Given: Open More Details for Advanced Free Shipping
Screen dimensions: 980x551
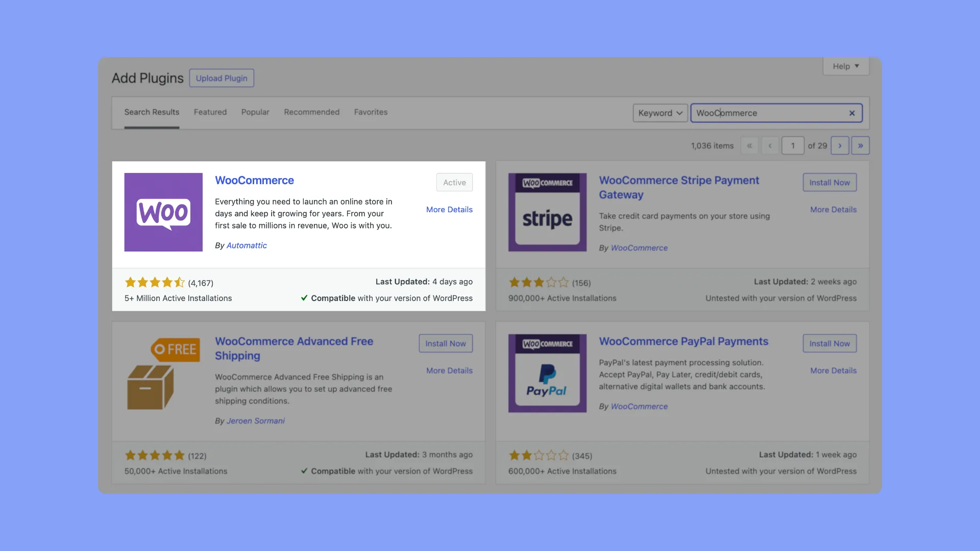Looking at the screenshot, I should [x=449, y=371].
